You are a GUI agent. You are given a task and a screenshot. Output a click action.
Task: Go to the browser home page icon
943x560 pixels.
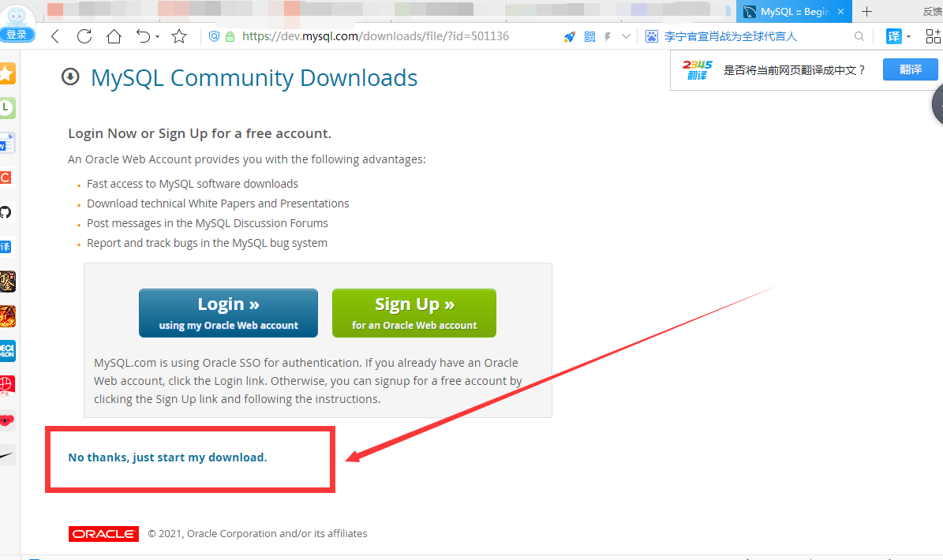click(114, 36)
